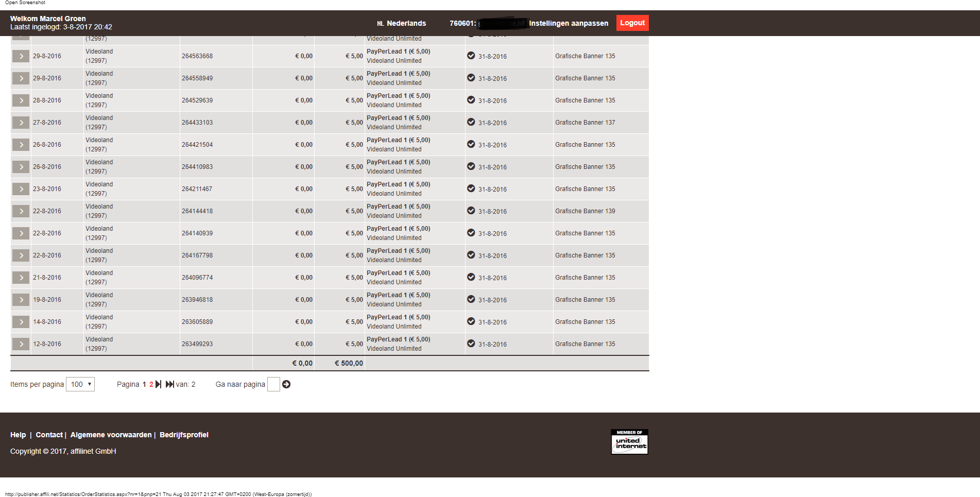The width and height of the screenshot is (980, 497).
Task: Click the date 12-8-2016
Action: (47, 344)
